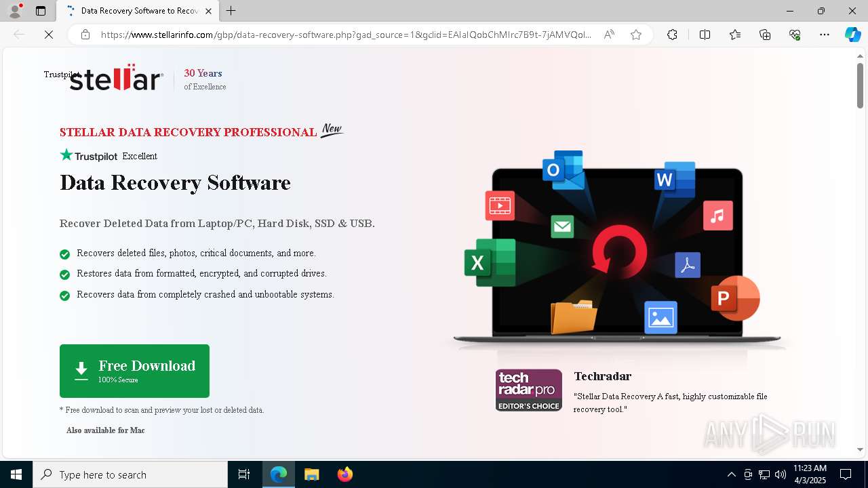View site information lock icon
Screen dimensions: 868x488
click(85, 35)
